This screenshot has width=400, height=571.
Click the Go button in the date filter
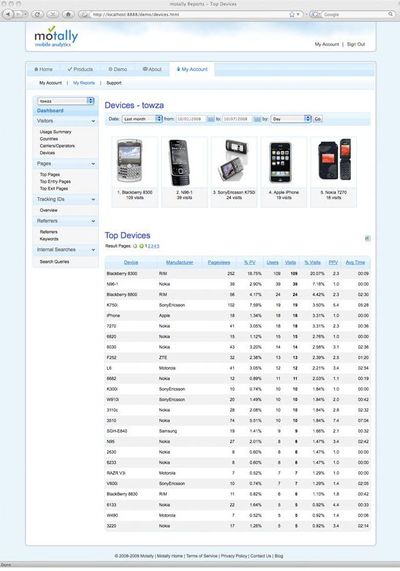[x=318, y=119]
